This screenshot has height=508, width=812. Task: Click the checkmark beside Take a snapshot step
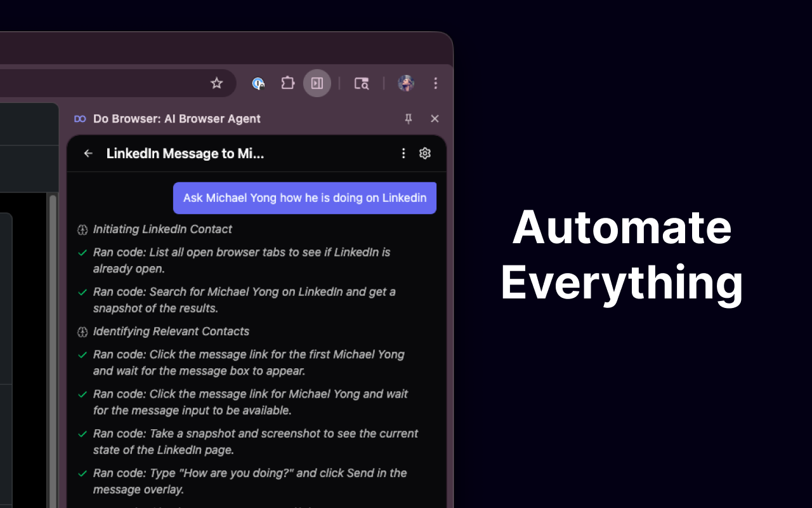click(x=82, y=434)
